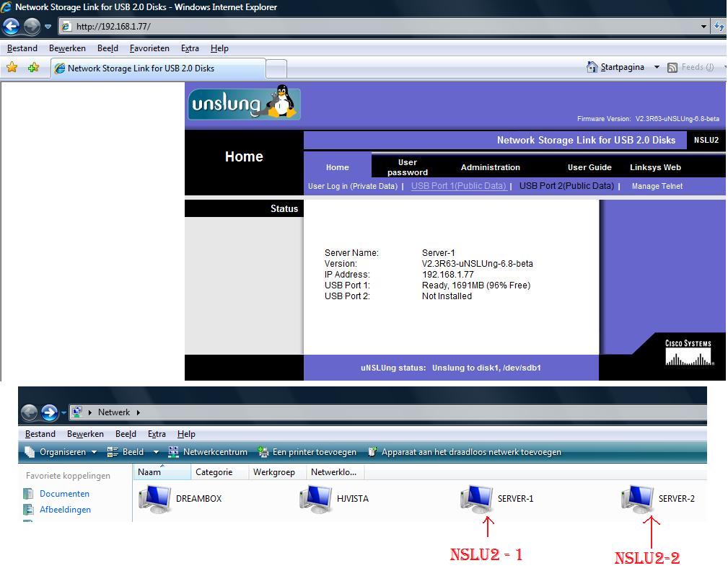Click the Server Name value Server-1
728x576 pixels.
click(x=438, y=253)
